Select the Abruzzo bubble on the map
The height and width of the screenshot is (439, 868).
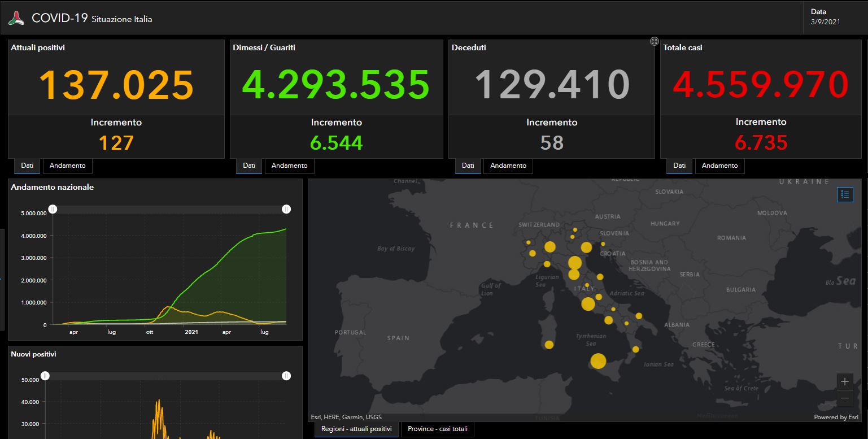599,297
